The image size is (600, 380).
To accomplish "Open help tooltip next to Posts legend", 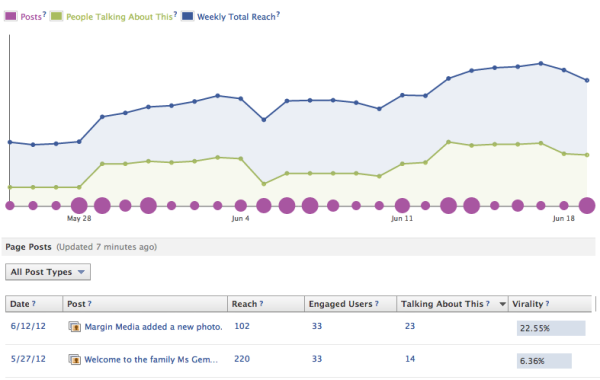I will coord(44,15).
